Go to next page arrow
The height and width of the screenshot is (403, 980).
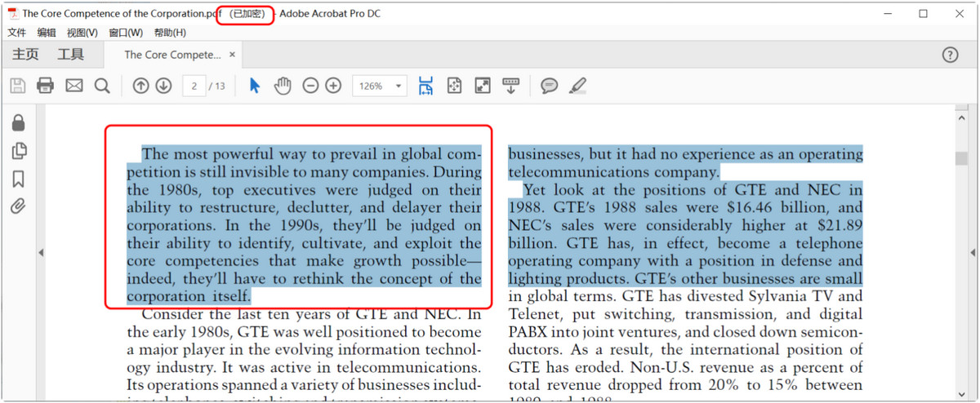(x=163, y=86)
